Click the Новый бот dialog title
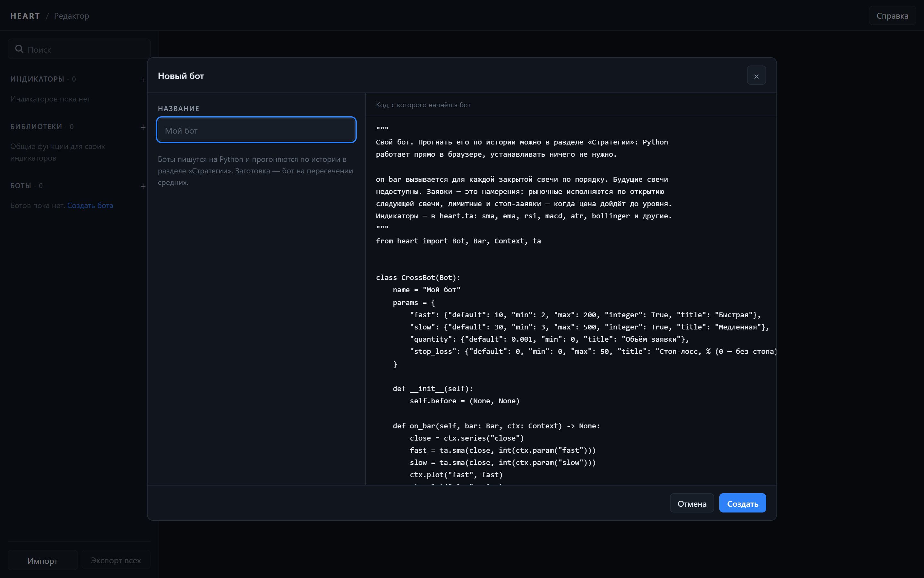The width and height of the screenshot is (924, 578). (181, 76)
